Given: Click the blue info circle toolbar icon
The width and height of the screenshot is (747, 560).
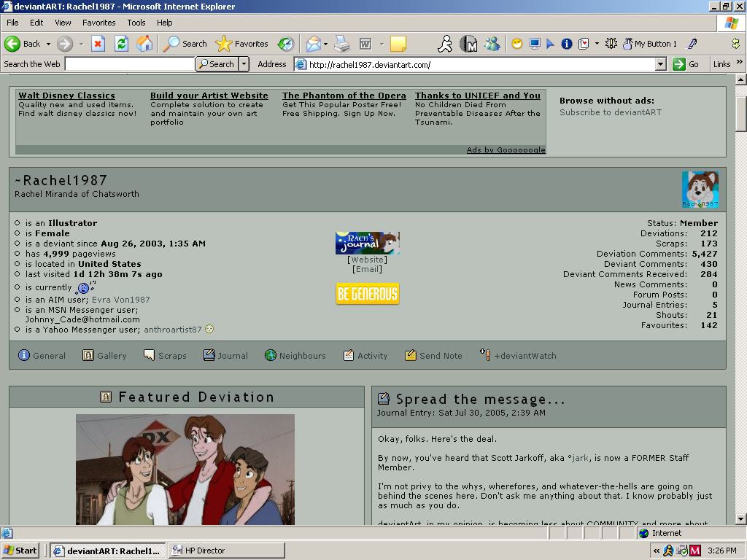Looking at the screenshot, I should point(566,44).
